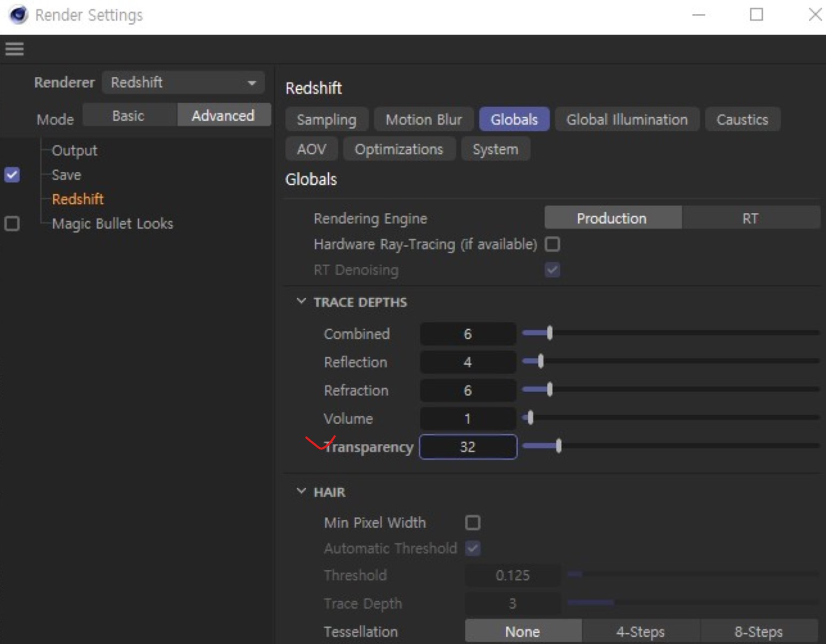Open the Global Illumination tab
The width and height of the screenshot is (826, 644).
point(627,120)
